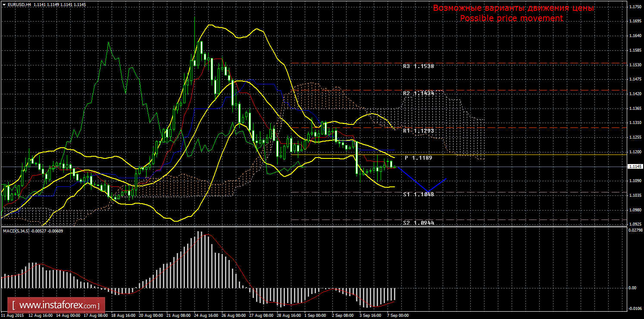Click the Russian red heading text line
644x319 pixels.
513,8
